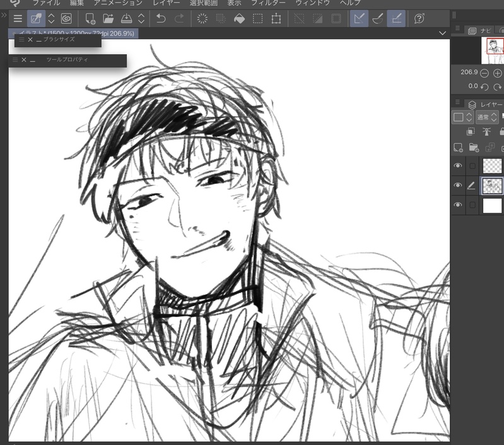Hide the white paper layer
The height and width of the screenshot is (445, 504).
(458, 205)
